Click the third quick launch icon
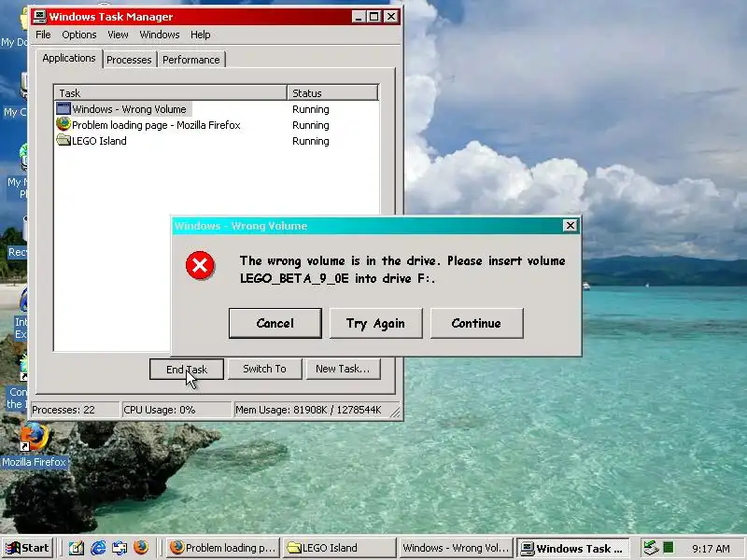Image resolution: width=747 pixels, height=560 pixels. 120,548
